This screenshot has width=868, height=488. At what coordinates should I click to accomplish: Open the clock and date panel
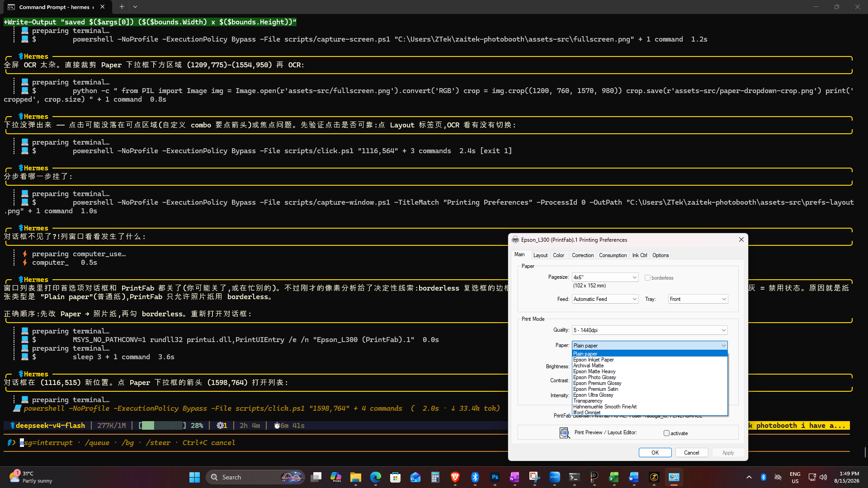(x=846, y=477)
